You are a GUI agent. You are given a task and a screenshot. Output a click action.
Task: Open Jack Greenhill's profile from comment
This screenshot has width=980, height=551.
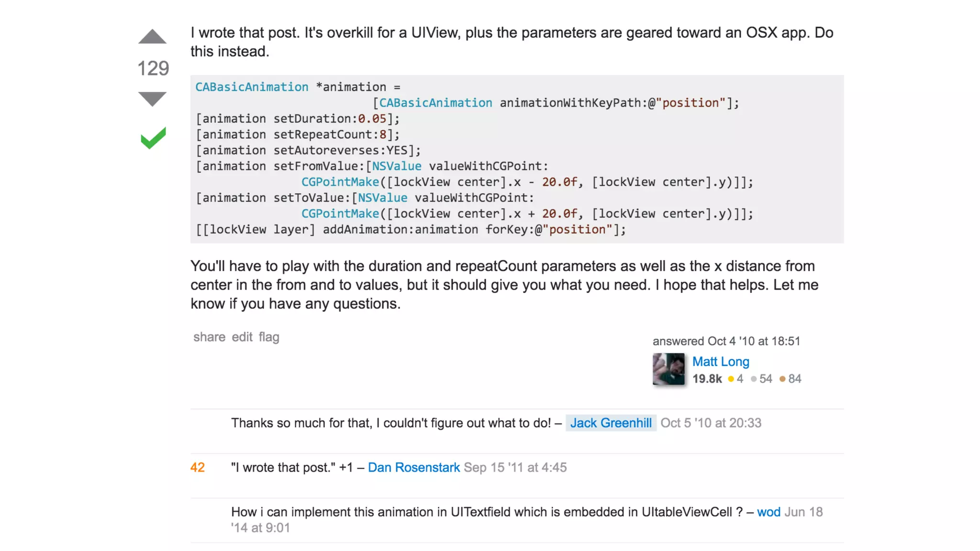click(x=611, y=423)
